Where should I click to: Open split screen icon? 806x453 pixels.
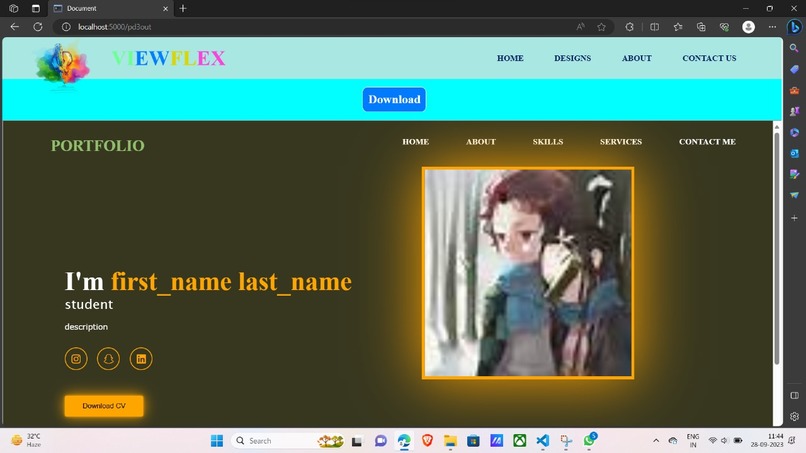[x=654, y=27]
